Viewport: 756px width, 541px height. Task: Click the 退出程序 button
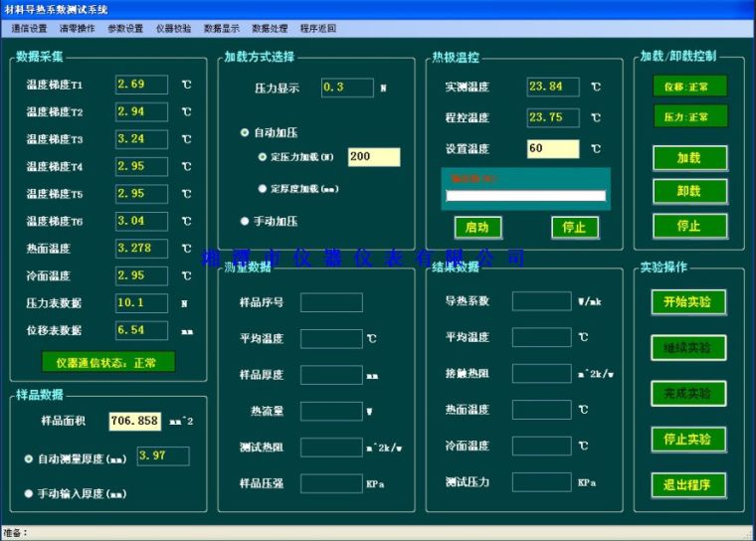pos(687,485)
